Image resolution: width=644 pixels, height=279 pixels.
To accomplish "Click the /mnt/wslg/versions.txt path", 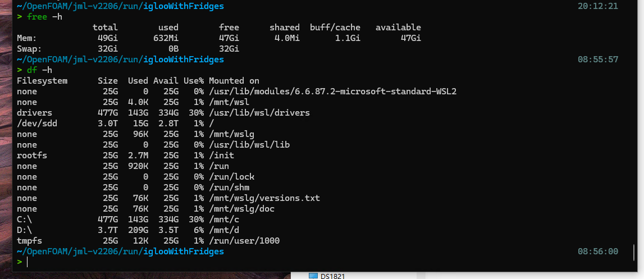I will pos(264,198).
